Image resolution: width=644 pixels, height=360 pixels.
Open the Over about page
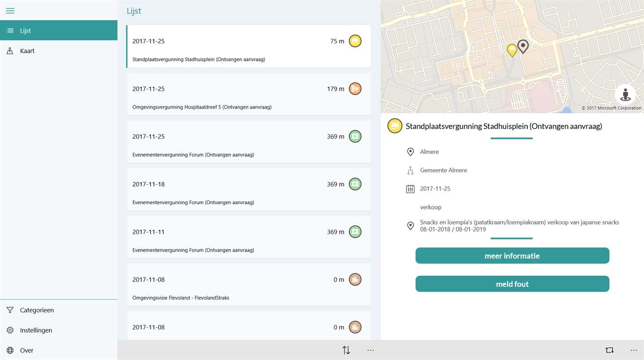pos(59,350)
